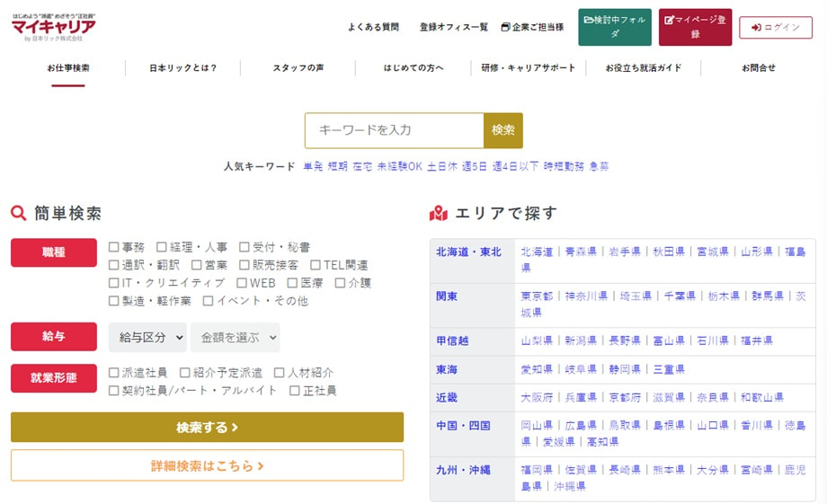Open 検討中フォルダ folder button

[x=615, y=27]
